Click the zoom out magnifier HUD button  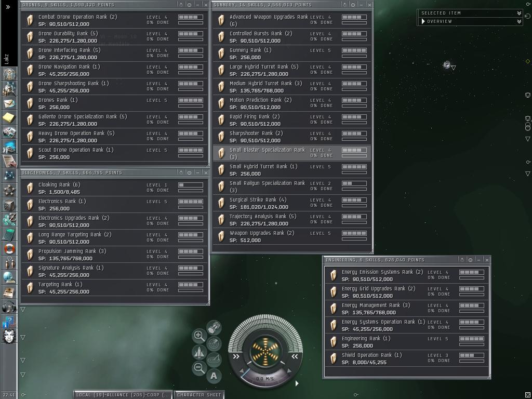tap(199, 368)
